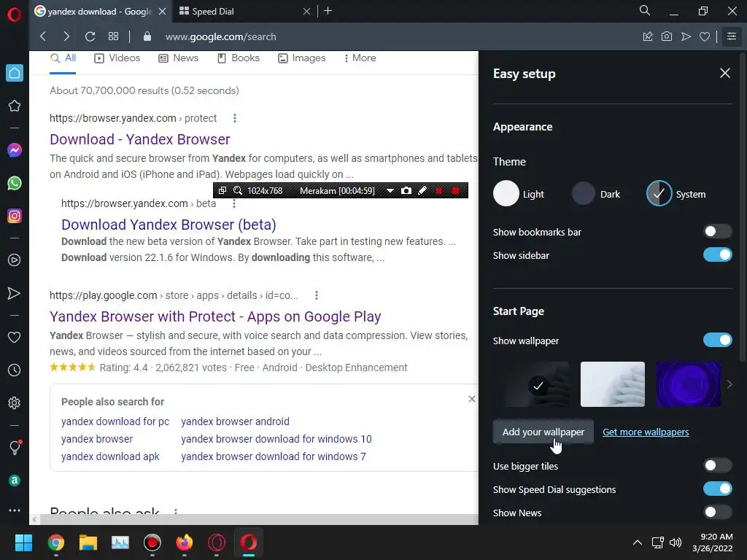Open sidebar Bookmarks star icon

click(x=15, y=106)
